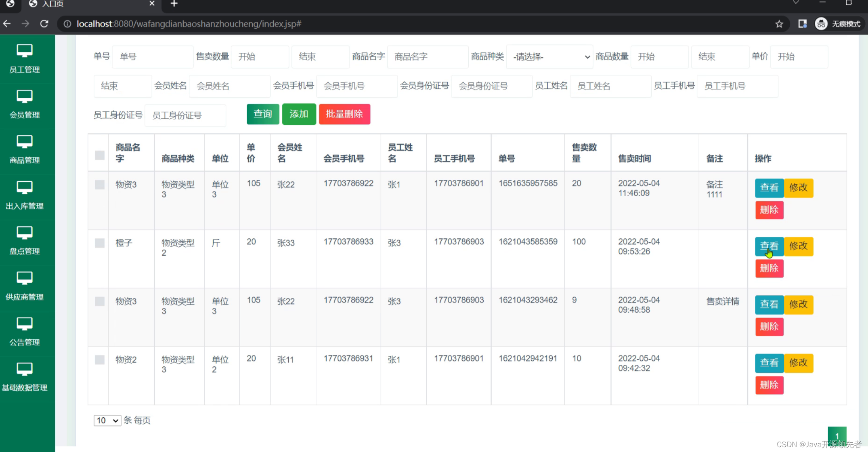The height and width of the screenshot is (452, 868).
Task: Check the row with 单号 1651635957585
Action: coord(100,185)
